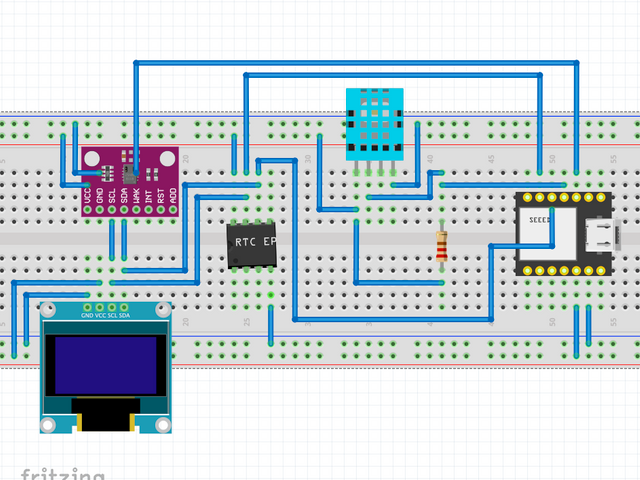Screen dimensions: 640x480
Task: Click the fritzing logo text
Action: tap(62, 472)
